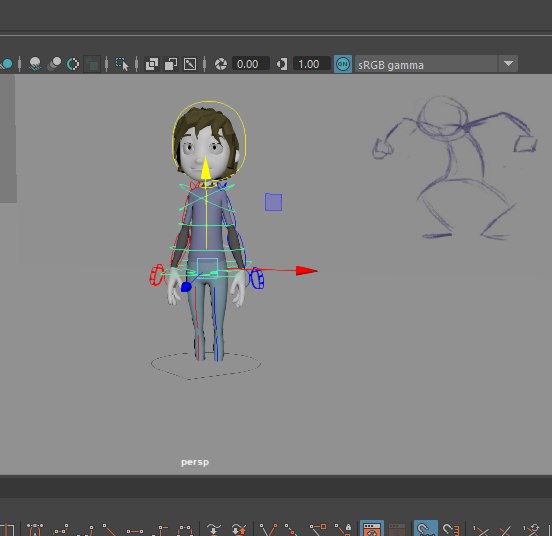
Task: Enable multisample anti-aliasing icon
Action: (x=73, y=64)
